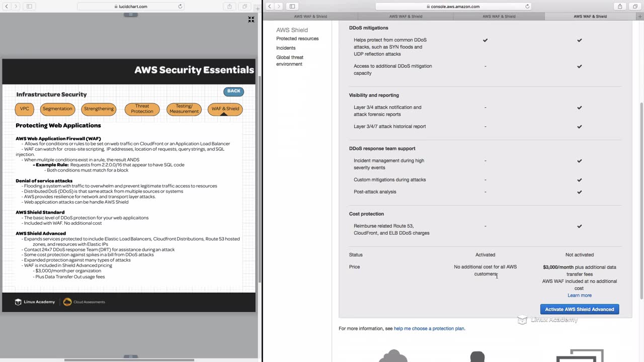Go back in the AWS console window

270,7
